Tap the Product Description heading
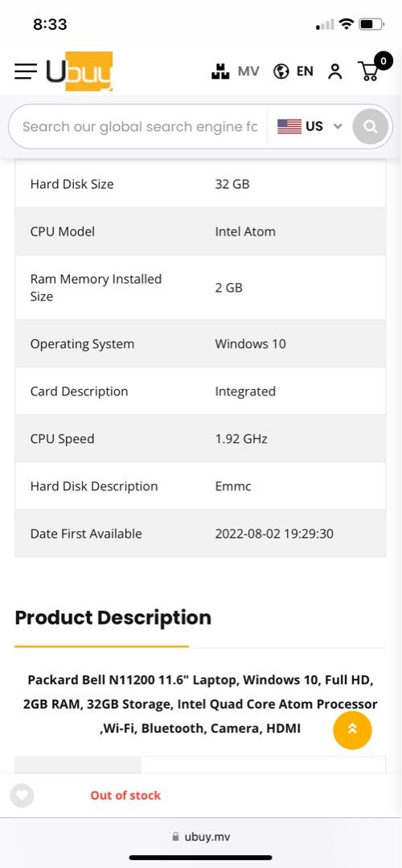The height and width of the screenshot is (868, 402). [113, 617]
